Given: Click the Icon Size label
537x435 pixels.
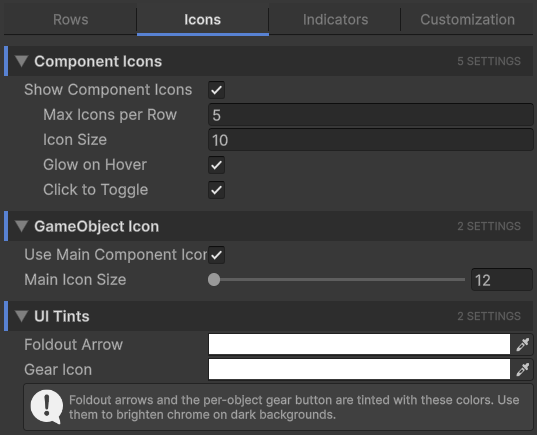Looking at the screenshot, I should (x=75, y=140).
